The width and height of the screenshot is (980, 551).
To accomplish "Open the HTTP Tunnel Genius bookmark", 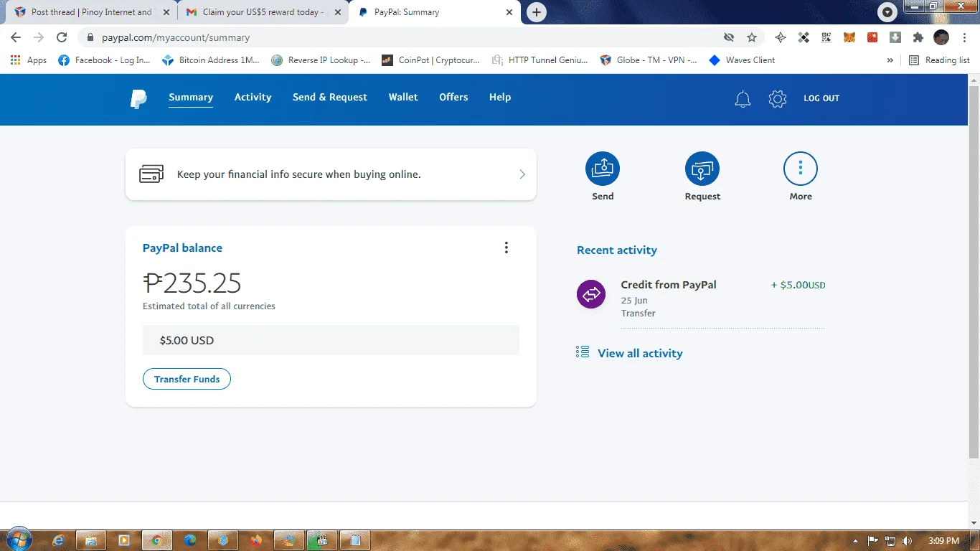I will (x=540, y=60).
